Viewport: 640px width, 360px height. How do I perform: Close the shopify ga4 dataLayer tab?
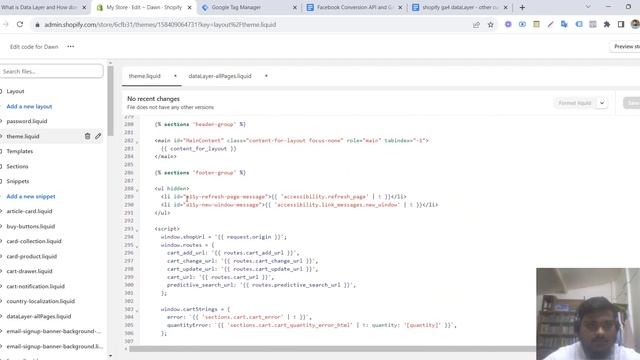(506, 7)
